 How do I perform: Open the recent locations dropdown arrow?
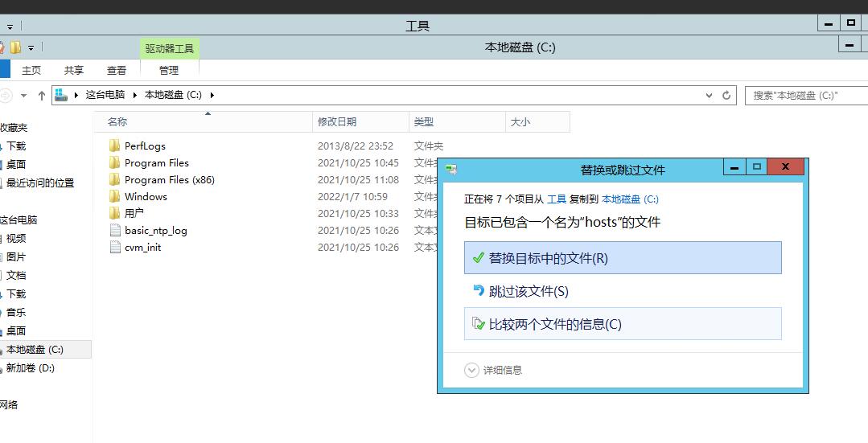pos(23,95)
